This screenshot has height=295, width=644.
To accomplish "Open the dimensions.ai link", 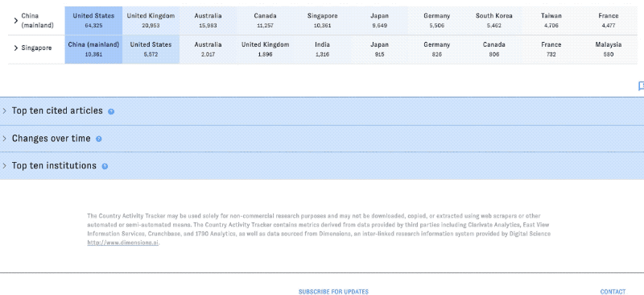I will tap(123, 243).
